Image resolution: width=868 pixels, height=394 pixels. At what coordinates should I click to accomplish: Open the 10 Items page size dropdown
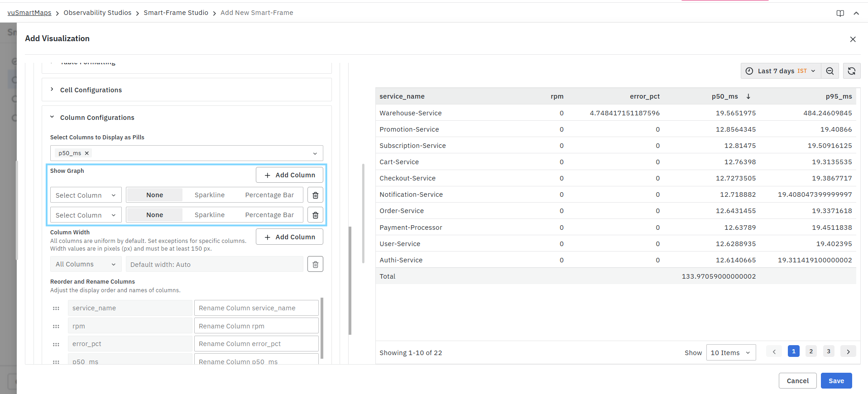(731, 353)
